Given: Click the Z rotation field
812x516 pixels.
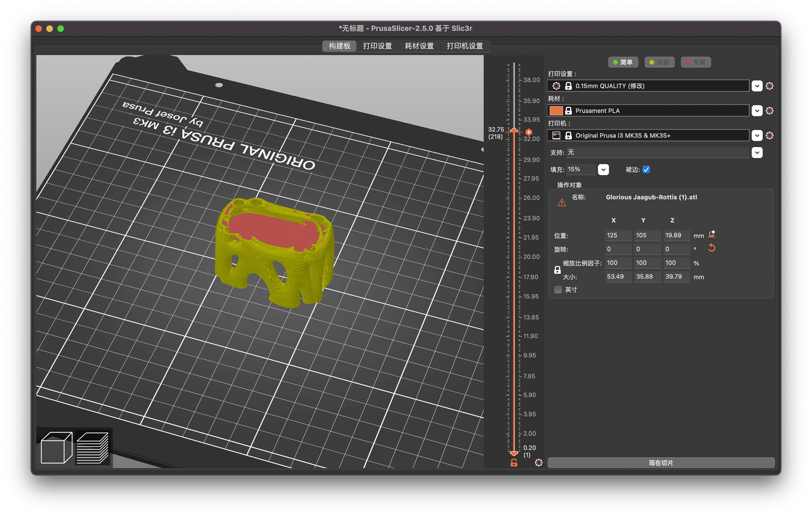Looking at the screenshot, I should pyautogui.click(x=676, y=249).
